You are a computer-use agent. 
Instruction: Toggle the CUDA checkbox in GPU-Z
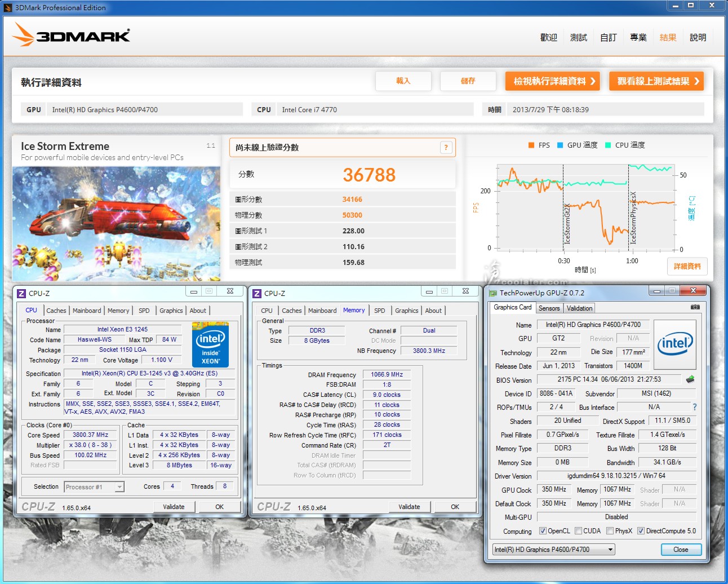pyautogui.click(x=578, y=531)
